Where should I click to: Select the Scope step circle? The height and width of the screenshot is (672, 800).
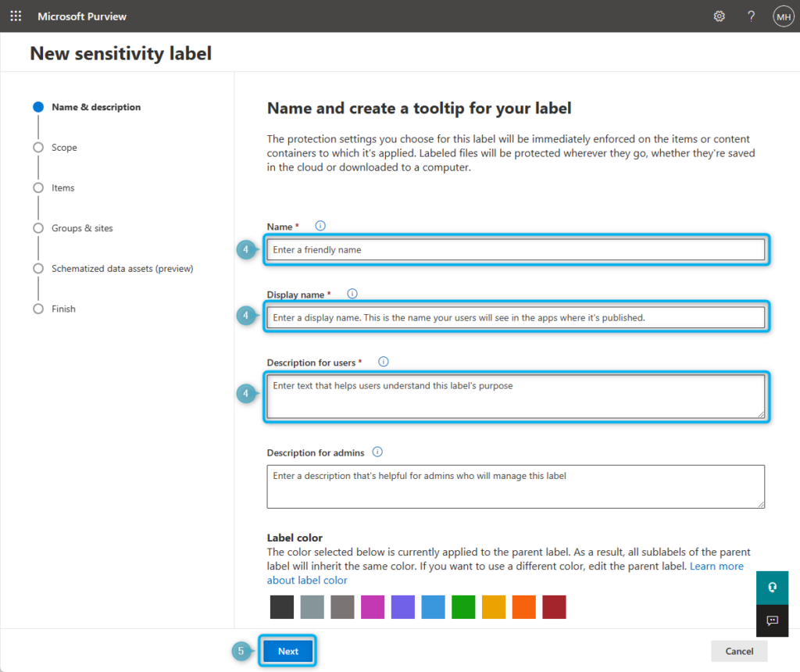click(37, 147)
